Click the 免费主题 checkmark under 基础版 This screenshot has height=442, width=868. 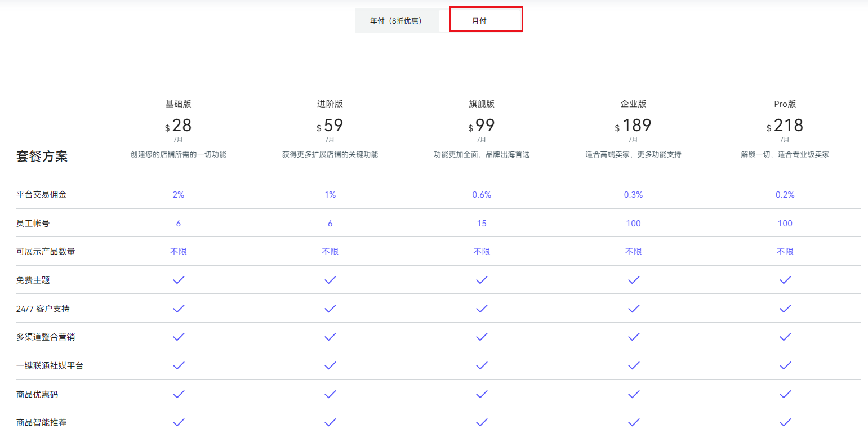point(179,280)
